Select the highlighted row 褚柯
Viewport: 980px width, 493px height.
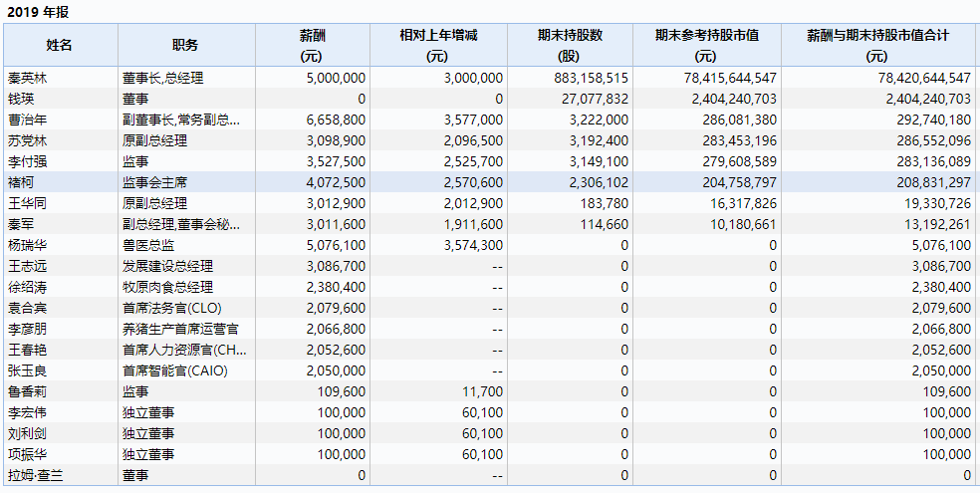[x=489, y=182]
